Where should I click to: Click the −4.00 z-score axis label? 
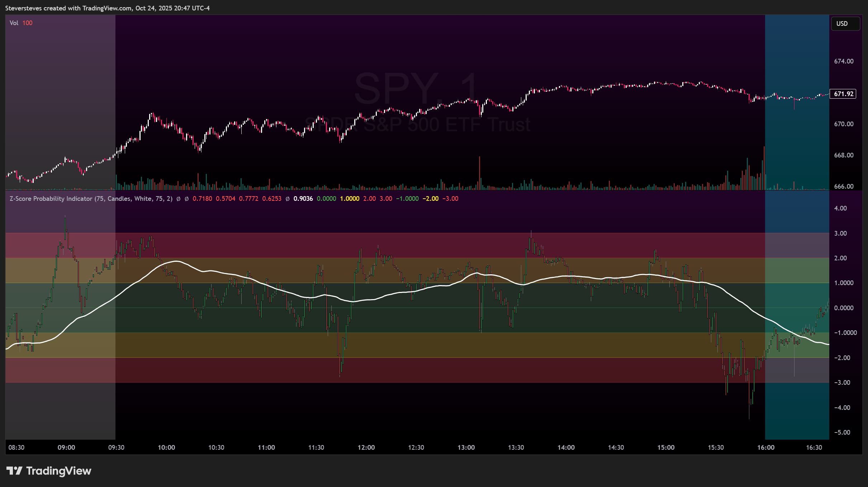pos(842,408)
